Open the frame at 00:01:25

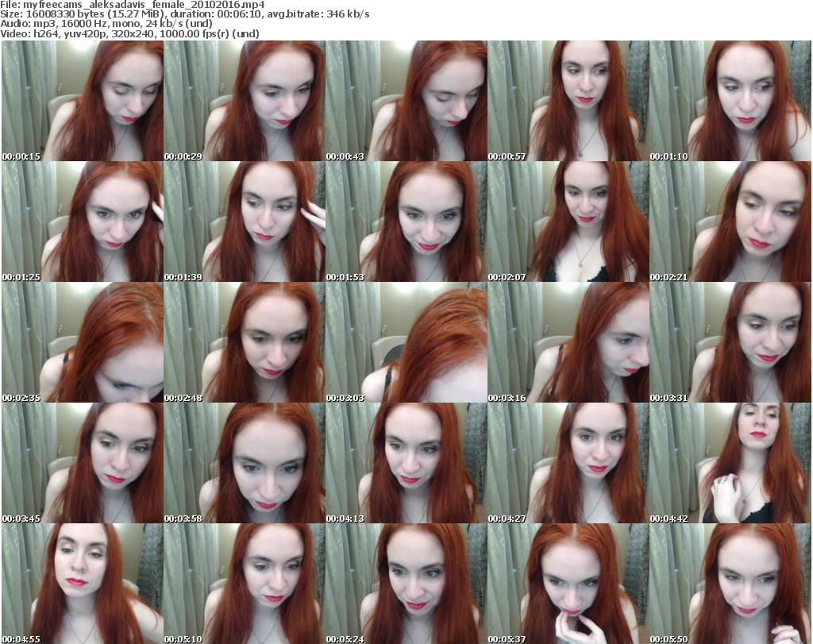click(83, 222)
